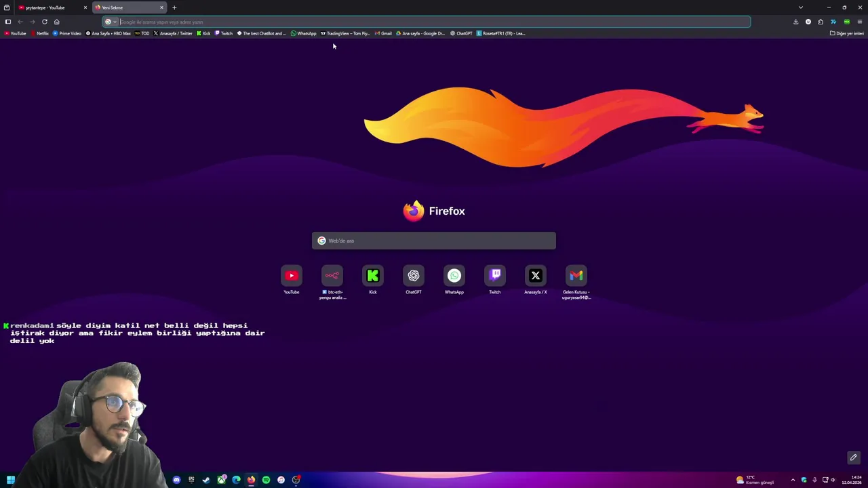Open Epic Games Launcher from the taskbar
868x488 pixels.
(191, 480)
